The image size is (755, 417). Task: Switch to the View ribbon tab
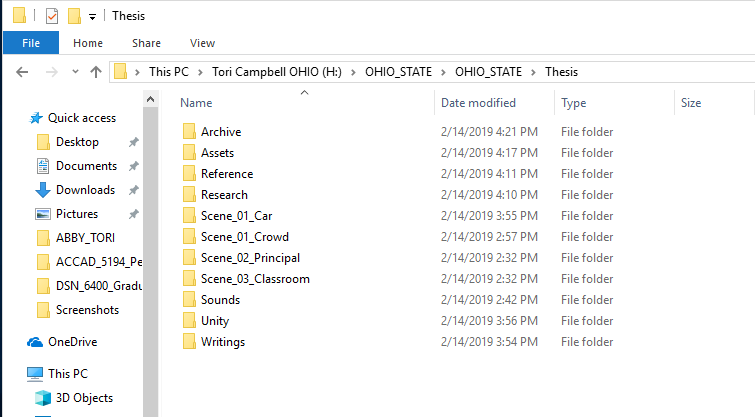(202, 43)
